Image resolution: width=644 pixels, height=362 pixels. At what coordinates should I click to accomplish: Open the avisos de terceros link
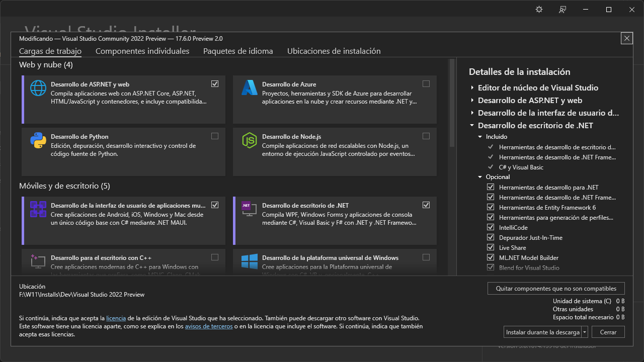click(209, 326)
